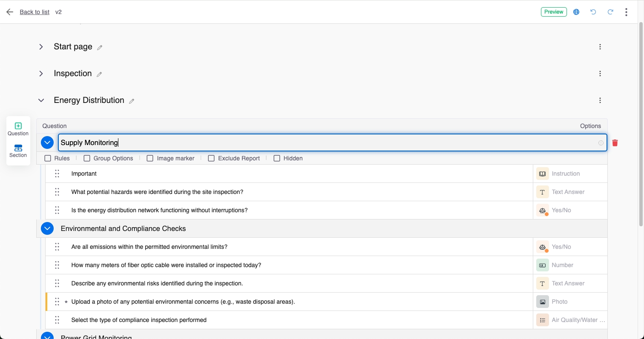Viewport: 644px width, 339px height.
Task: Enable the Rules checkbox
Action: pos(48,158)
